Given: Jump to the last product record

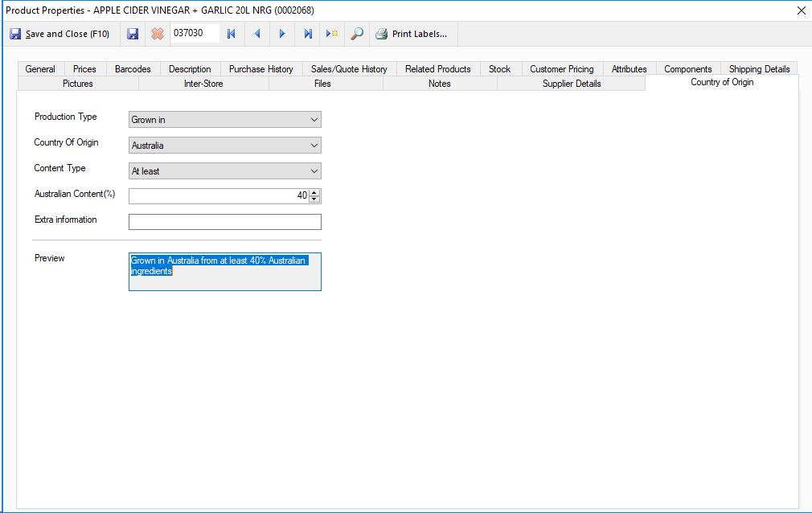Looking at the screenshot, I should tap(308, 35).
